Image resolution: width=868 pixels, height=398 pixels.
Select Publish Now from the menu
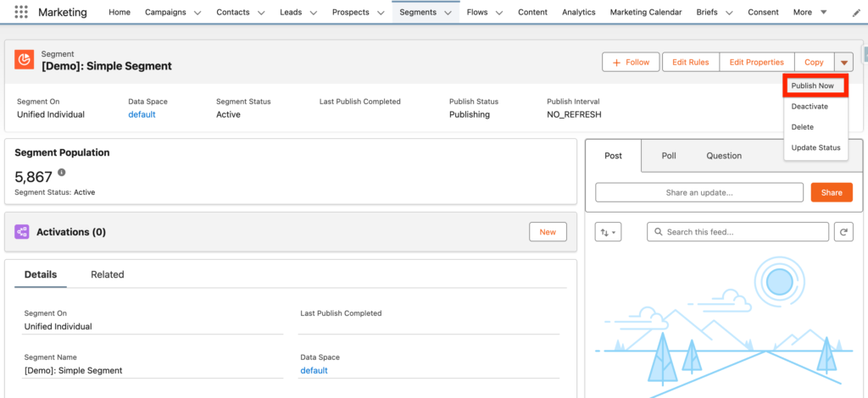click(x=812, y=86)
